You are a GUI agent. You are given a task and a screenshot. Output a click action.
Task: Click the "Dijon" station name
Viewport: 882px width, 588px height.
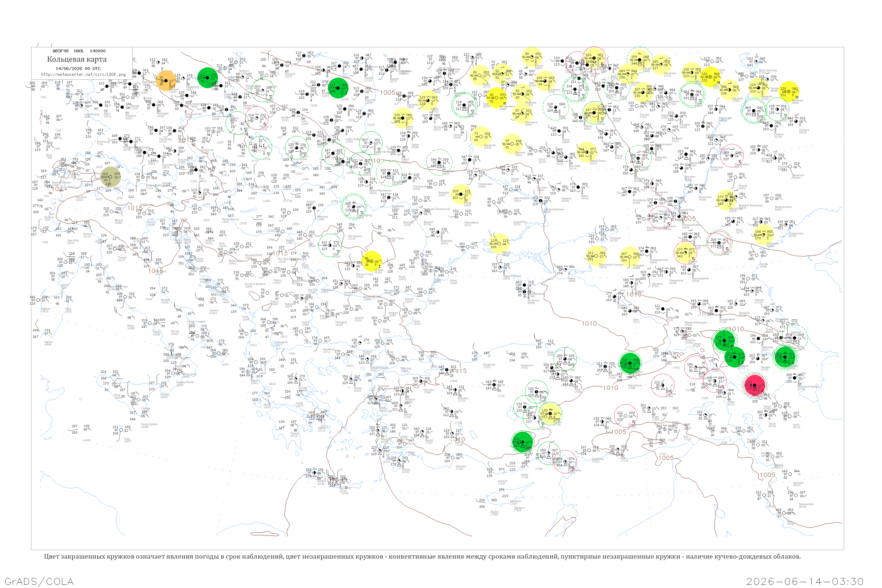[49, 155]
